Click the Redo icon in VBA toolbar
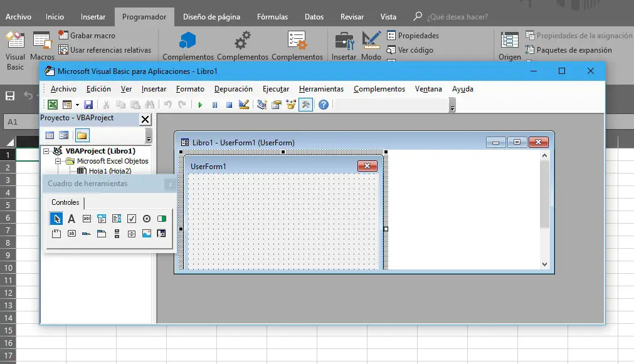Screen dimensions: 634x364 pos(182,105)
